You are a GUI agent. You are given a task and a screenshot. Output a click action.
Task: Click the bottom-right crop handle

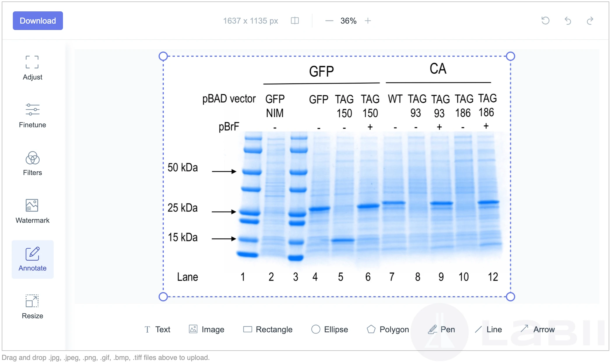tap(510, 297)
